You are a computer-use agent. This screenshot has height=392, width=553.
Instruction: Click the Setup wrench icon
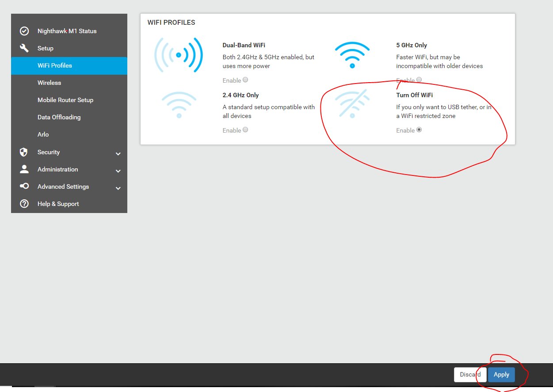click(24, 48)
